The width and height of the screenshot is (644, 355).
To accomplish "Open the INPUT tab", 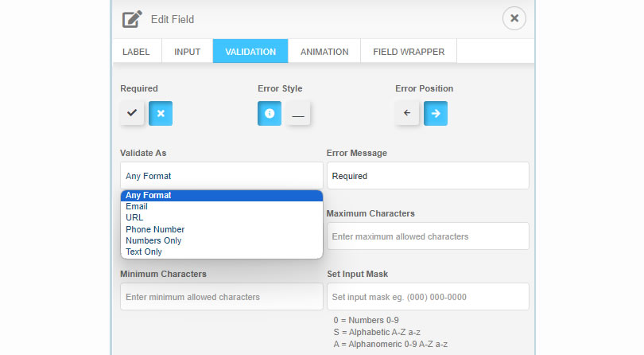I will 188,52.
